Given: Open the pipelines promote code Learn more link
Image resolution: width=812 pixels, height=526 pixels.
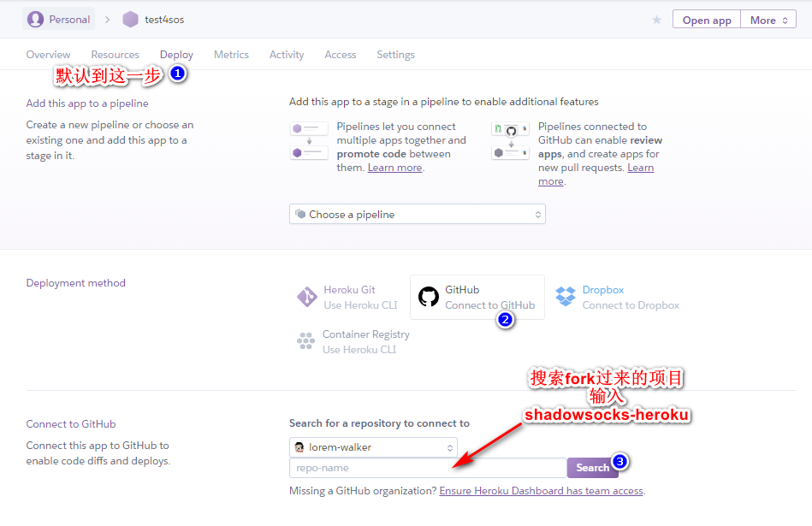Looking at the screenshot, I should pyautogui.click(x=394, y=168).
